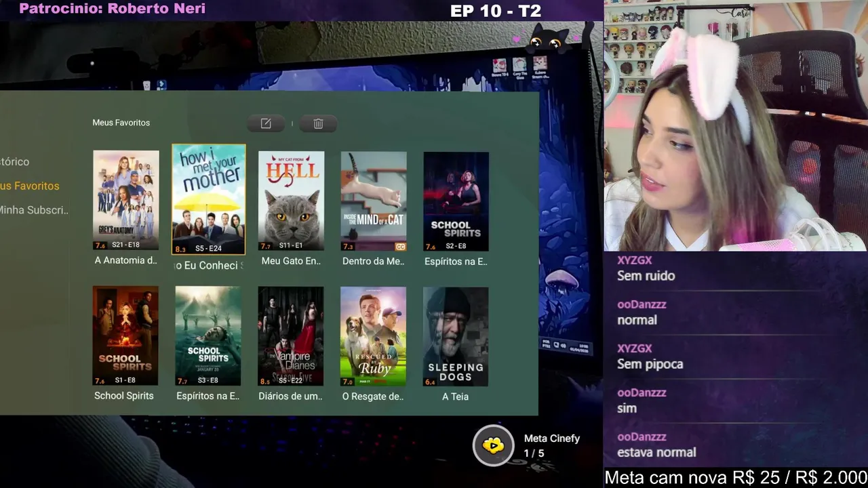Click the 'Sem pipoca' chat message
Viewport: 868px width, 488px height.
(x=650, y=364)
